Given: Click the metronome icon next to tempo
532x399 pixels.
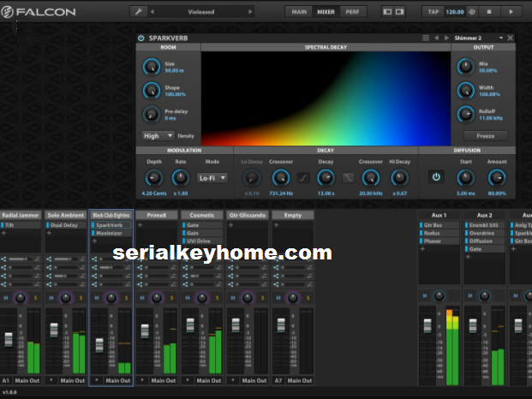Looking at the screenshot, I should 472,12.
